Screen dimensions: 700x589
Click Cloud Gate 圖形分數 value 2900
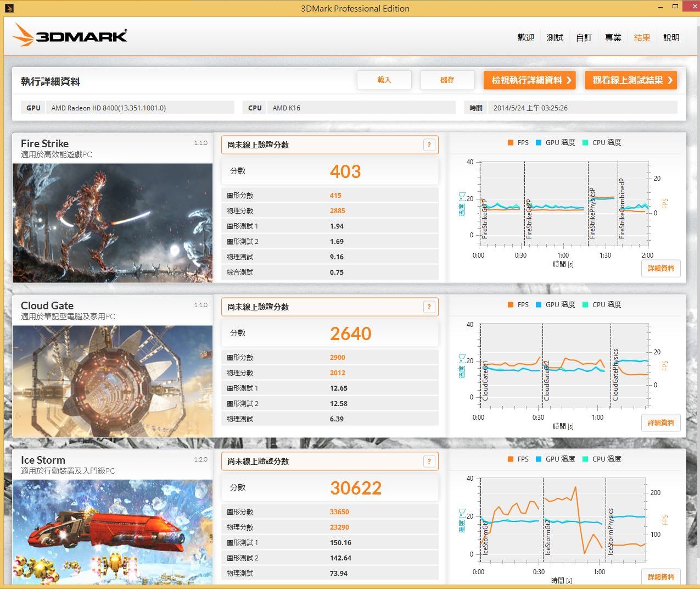338,358
